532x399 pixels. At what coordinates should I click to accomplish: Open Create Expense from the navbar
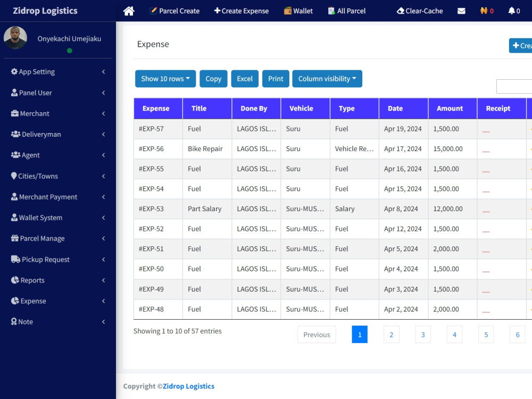(241, 11)
